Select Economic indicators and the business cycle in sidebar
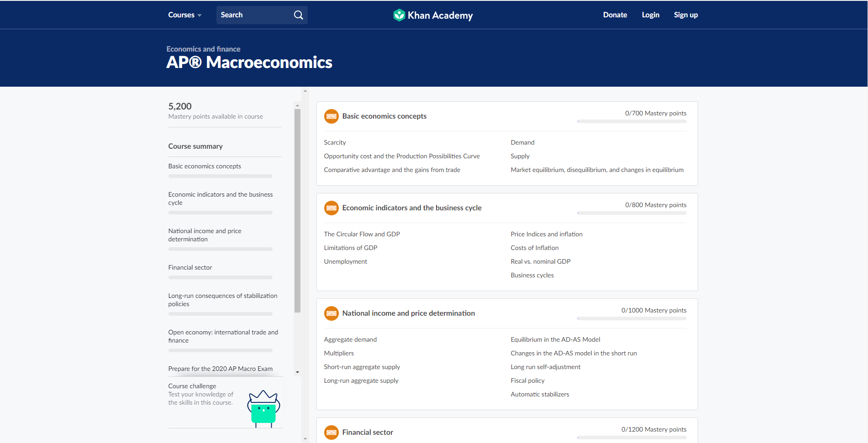This screenshot has width=868, height=443. pos(221,198)
